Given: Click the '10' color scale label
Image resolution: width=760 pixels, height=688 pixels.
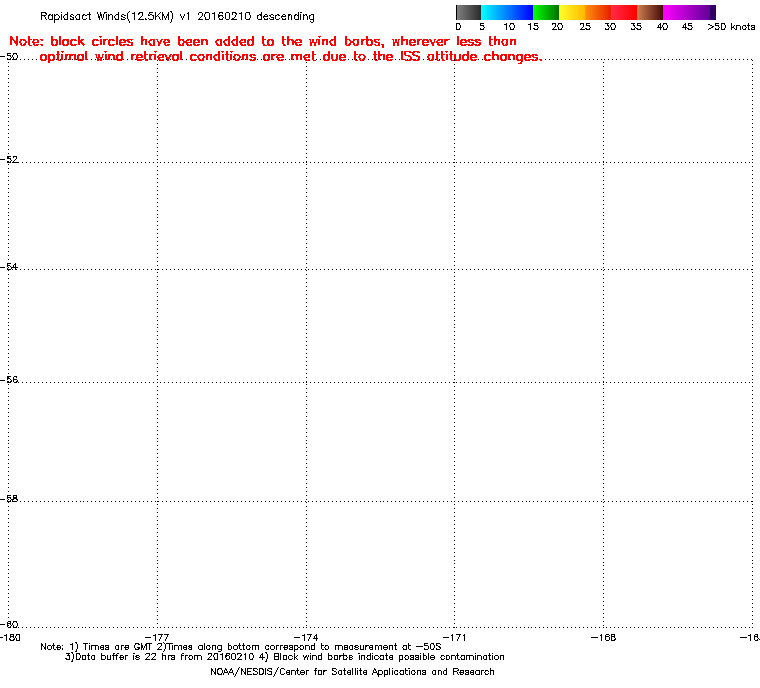Looking at the screenshot, I should coord(509,27).
